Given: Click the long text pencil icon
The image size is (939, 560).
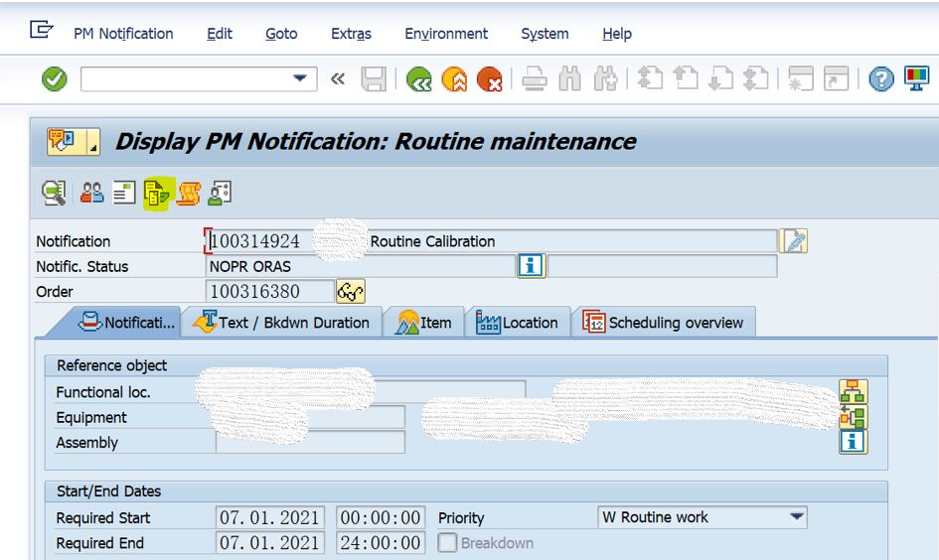Looking at the screenshot, I should pyautogui.click(x=794, y=241).
